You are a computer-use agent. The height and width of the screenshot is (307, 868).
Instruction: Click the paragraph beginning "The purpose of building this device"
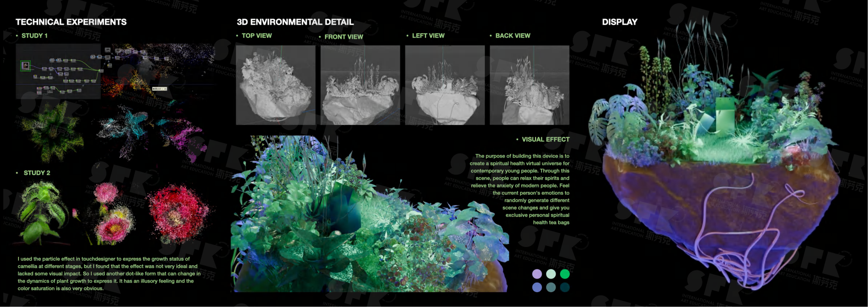(519, 189)
